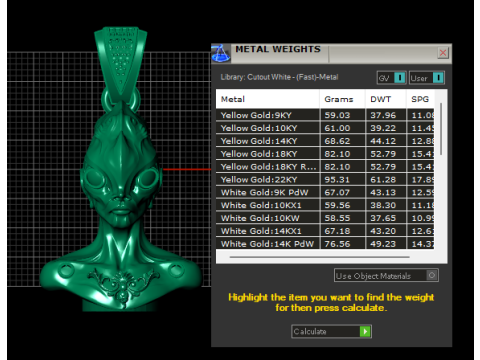Select Yellow Gold:14KY row
Image resolution: width=480 pixels, height=360 pixels.
coord(325,141)
